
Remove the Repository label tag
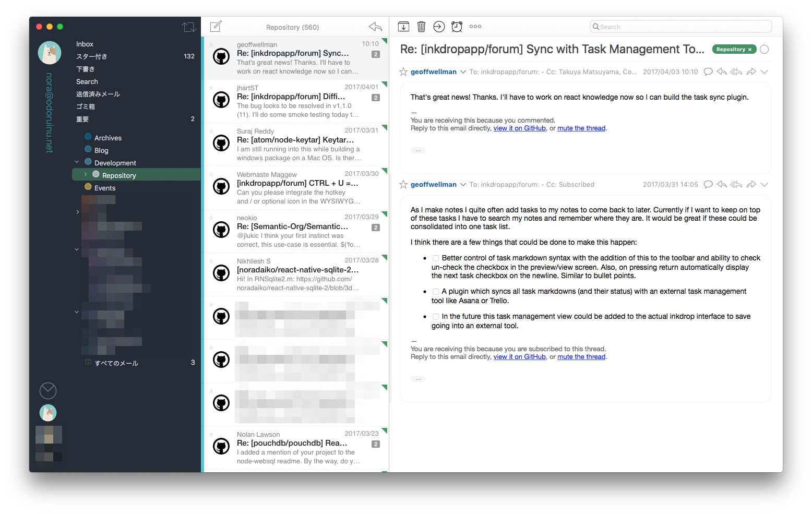[x=750, y=50]
